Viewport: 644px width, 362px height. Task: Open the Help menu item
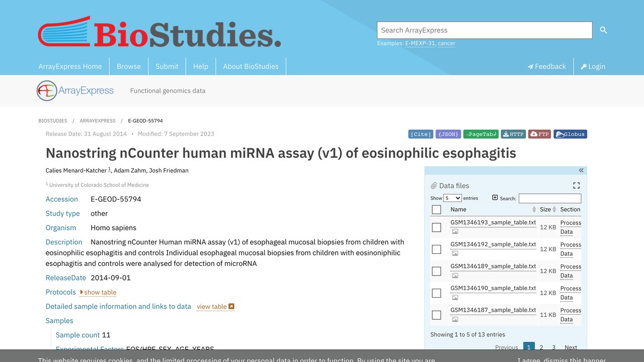[x=201, y=66]
